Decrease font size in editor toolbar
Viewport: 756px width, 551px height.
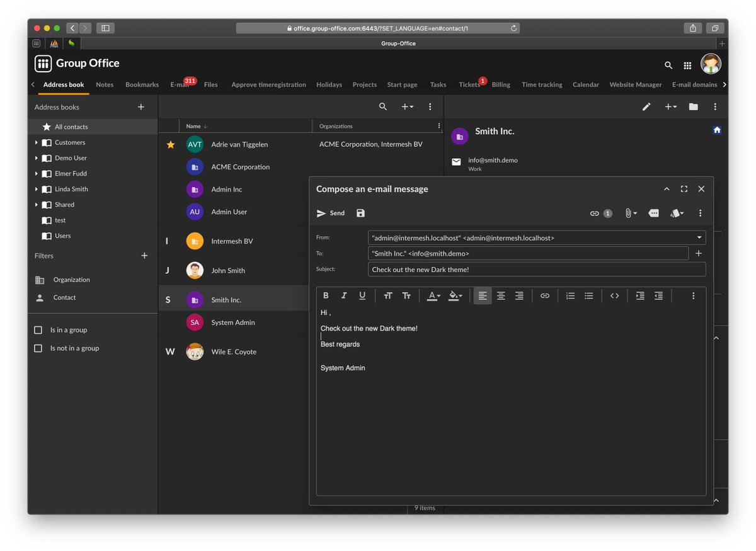(x=406, y=296)
